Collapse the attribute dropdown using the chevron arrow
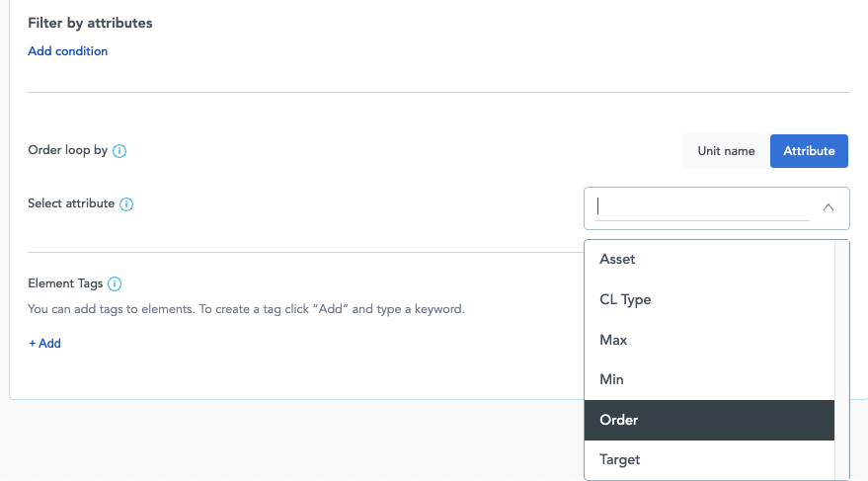 [x=828, y=207]
